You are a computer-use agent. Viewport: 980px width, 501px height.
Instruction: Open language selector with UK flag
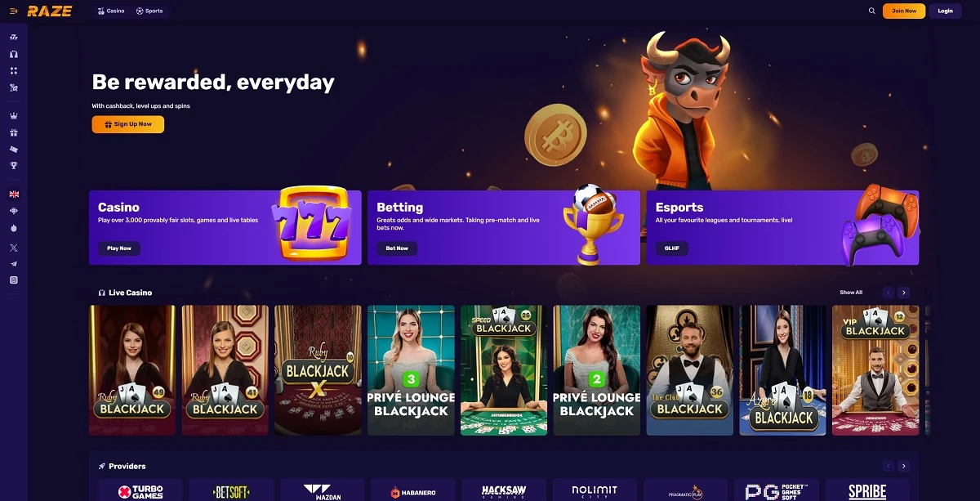13,195
